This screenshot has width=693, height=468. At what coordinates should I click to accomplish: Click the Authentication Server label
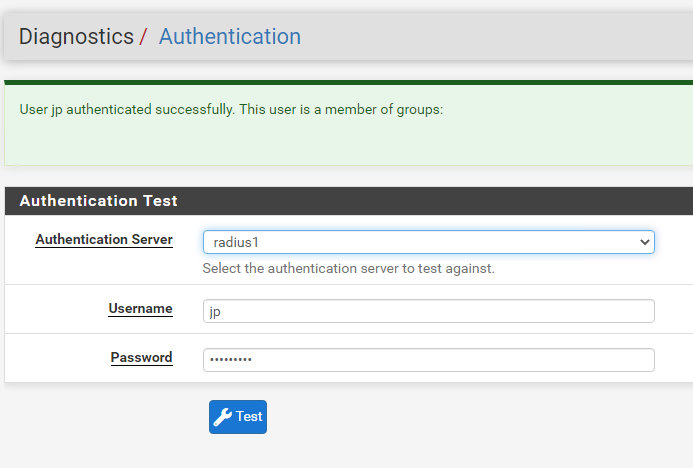point(104,240)
